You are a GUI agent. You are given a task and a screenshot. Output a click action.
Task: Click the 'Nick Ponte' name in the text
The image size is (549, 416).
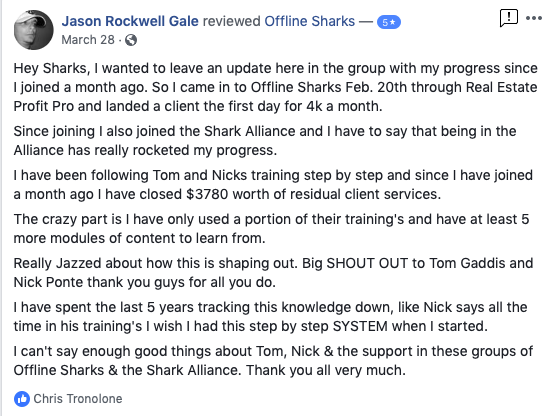(48, 282)
